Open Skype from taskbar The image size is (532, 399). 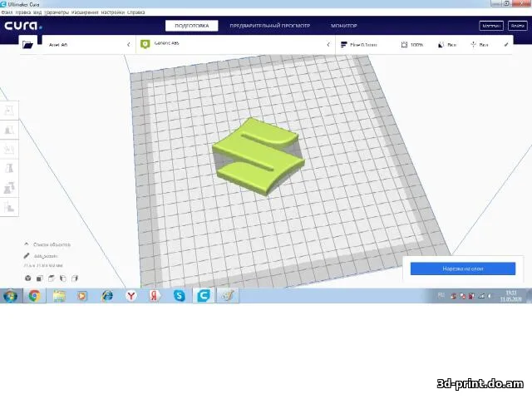point(180,296)
